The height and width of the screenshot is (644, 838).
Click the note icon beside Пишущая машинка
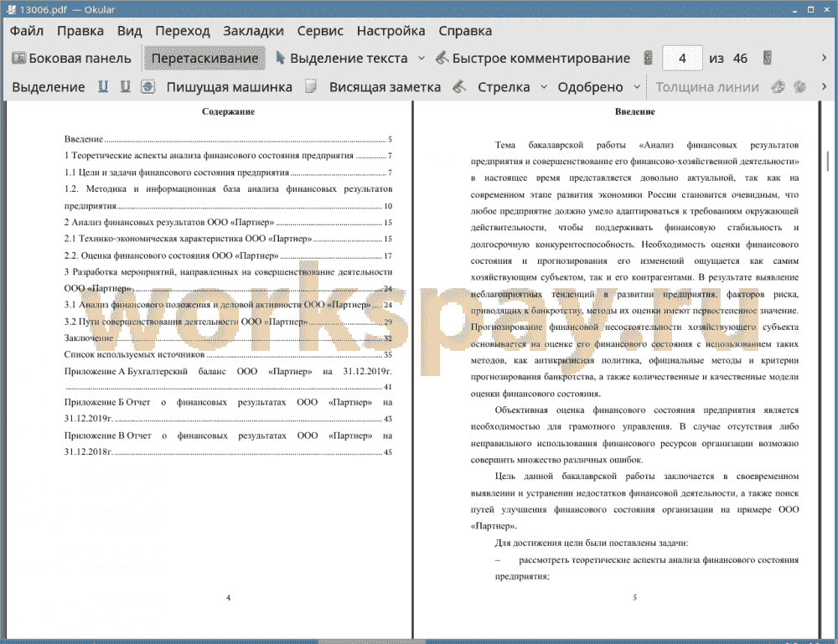311,86
